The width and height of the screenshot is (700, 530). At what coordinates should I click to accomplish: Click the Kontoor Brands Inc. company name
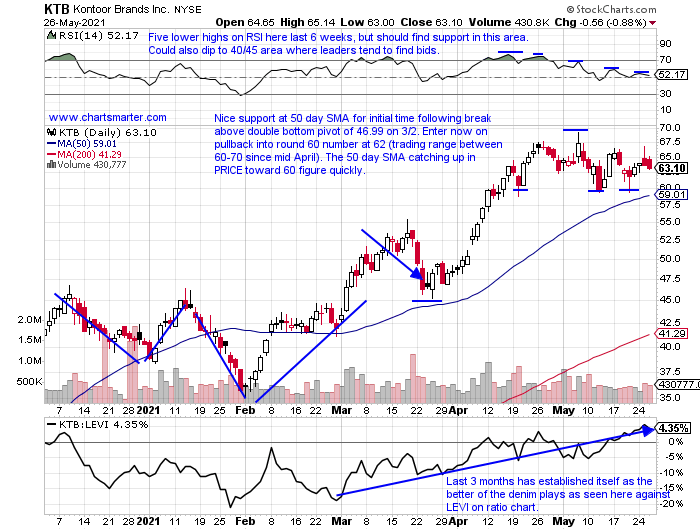point(121,9)
